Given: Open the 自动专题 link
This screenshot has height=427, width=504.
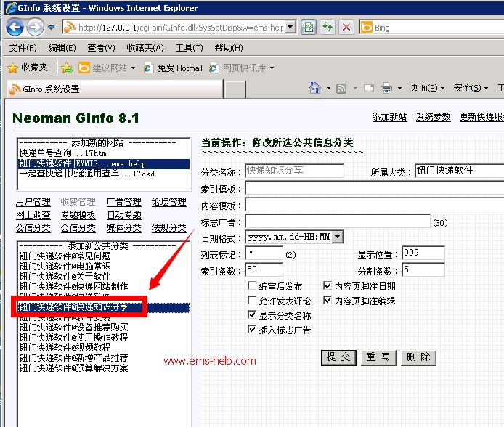Looking at the screenshot, I should (x=124, y=215).
